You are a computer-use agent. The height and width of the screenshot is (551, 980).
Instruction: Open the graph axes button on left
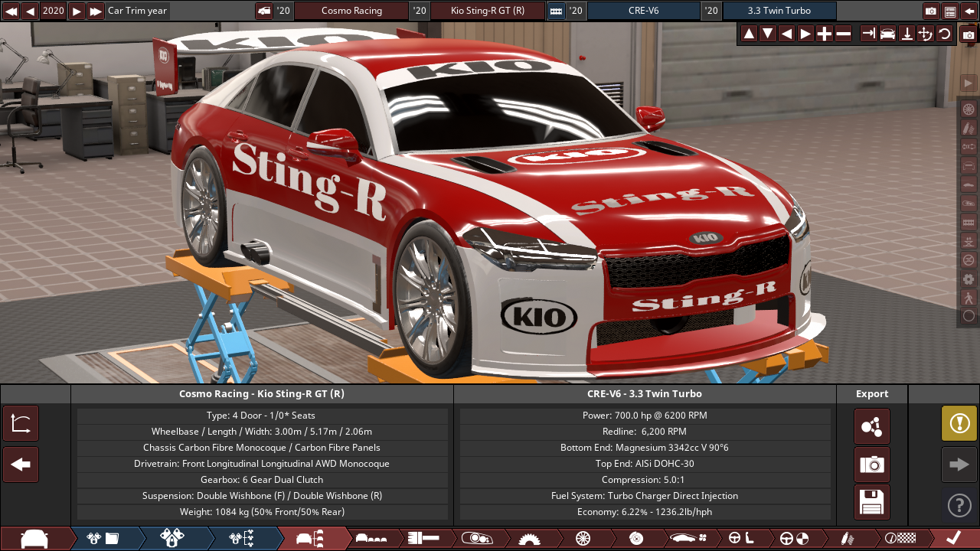click(21, 423)
